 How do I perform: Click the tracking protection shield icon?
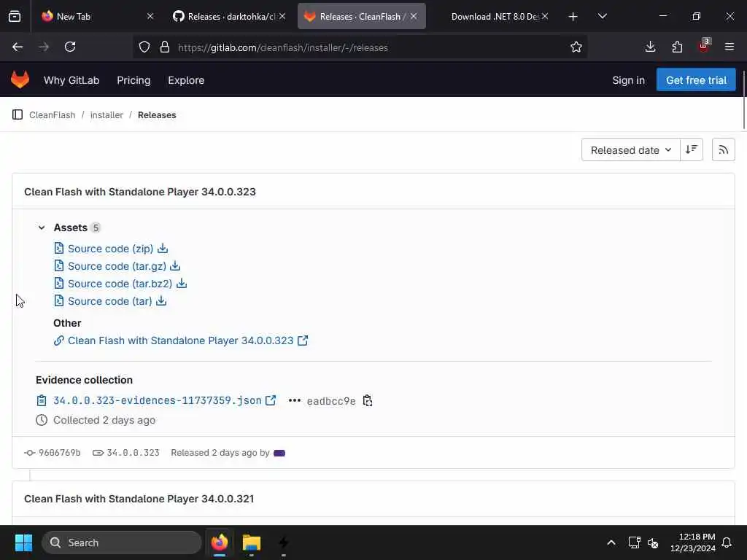click(144, 47)
